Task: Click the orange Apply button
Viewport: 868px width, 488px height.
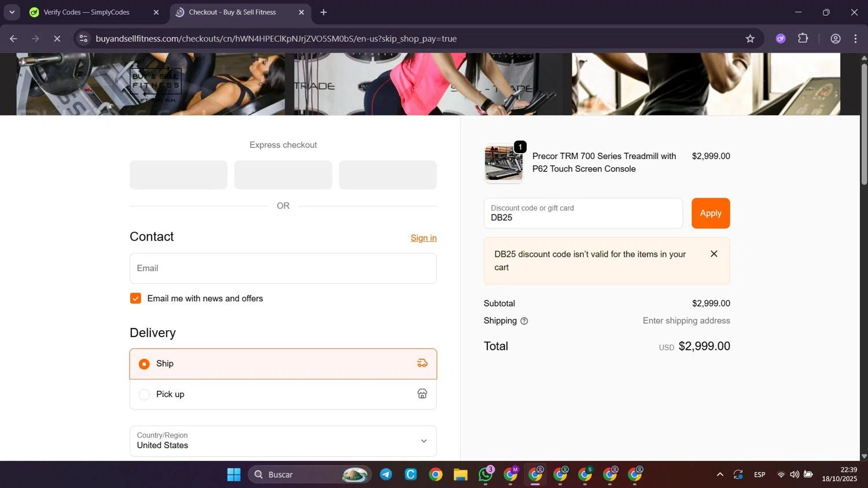Action: pos(711,213)
